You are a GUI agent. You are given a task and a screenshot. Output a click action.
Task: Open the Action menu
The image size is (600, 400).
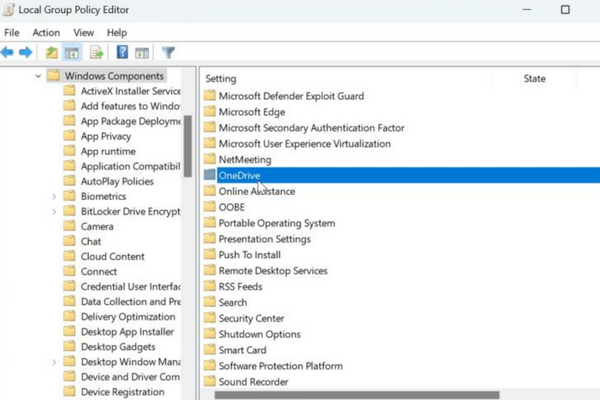[x=46, y=33]
